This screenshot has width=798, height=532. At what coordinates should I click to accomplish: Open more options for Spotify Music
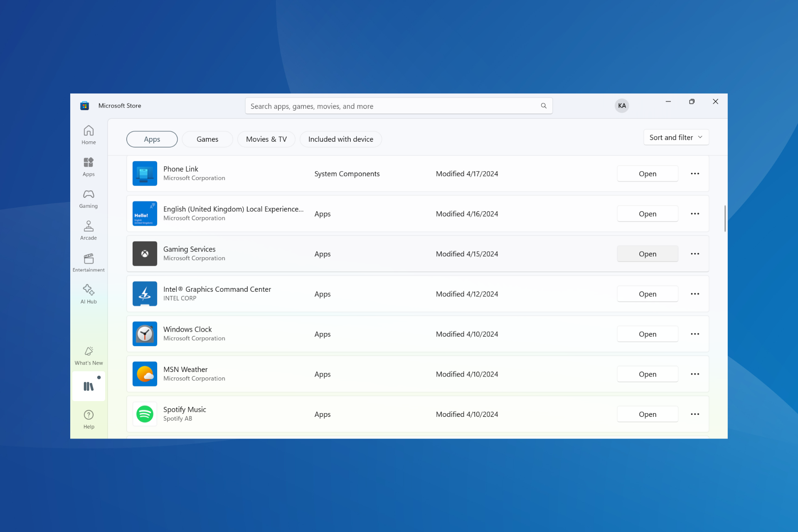(x=695, y=414)
